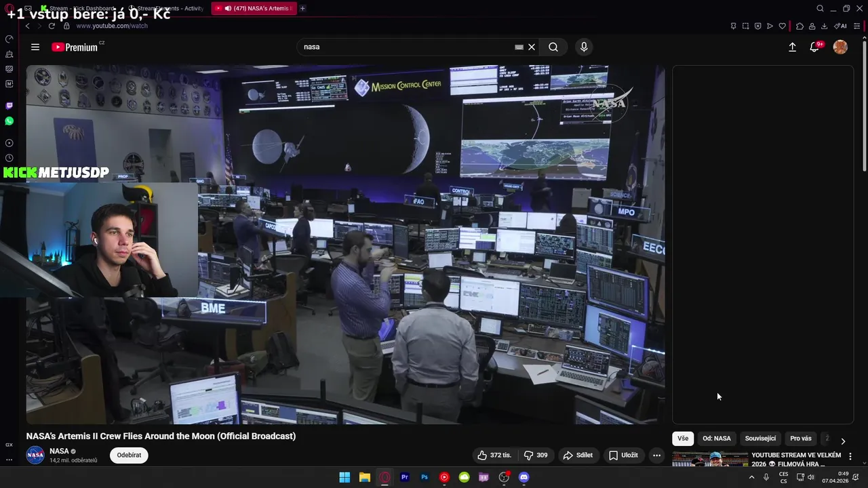Go back with the browser back arrow
Viewport: 868px width, 488px height.
point(27,26)
